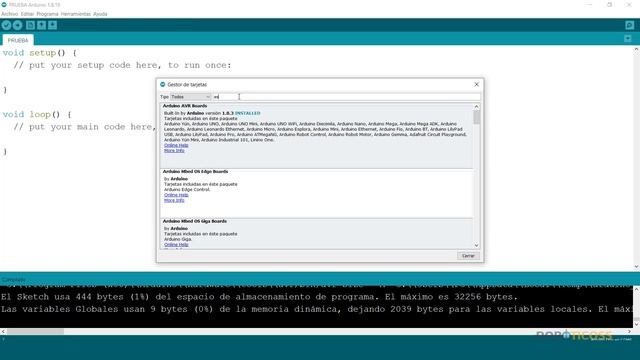Screen dimensions: 640x360
Task: Open the Ayuda menu
Action: (x=100, y=14)
